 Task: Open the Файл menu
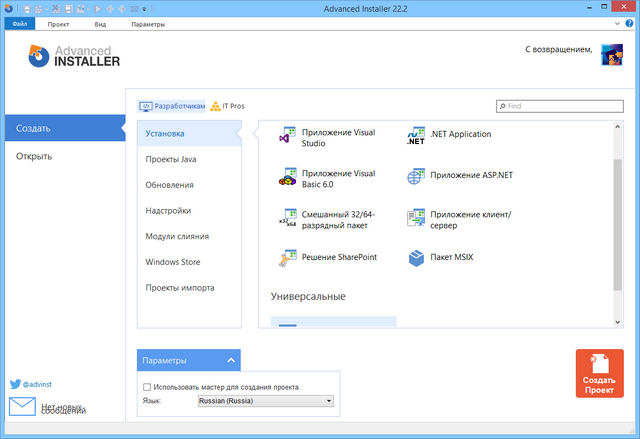pyautogui.click(x=21, y=21)
